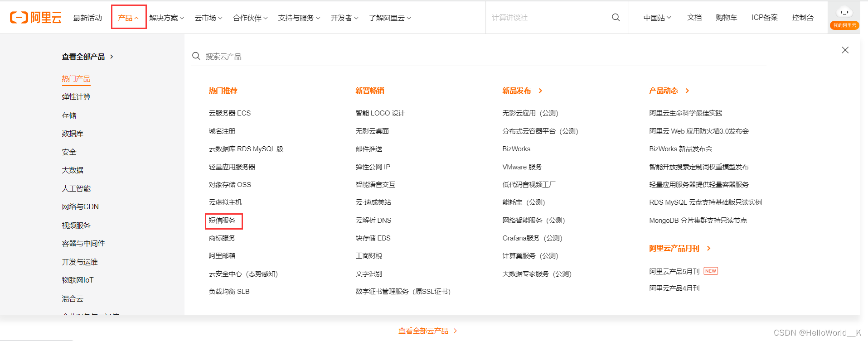Open 短信服务 product
The image size is (868, 341).
point(222,221)
